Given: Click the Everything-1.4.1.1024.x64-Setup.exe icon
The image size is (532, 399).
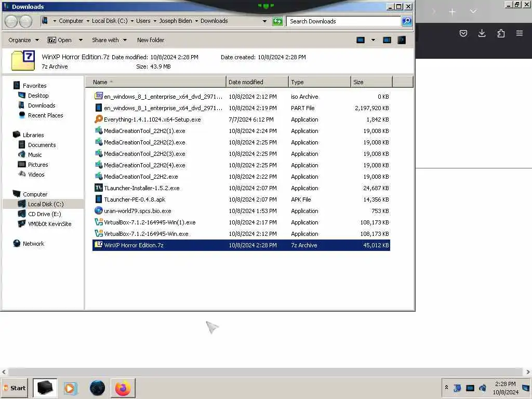Looking at the screenshot, I should [98, 119].
